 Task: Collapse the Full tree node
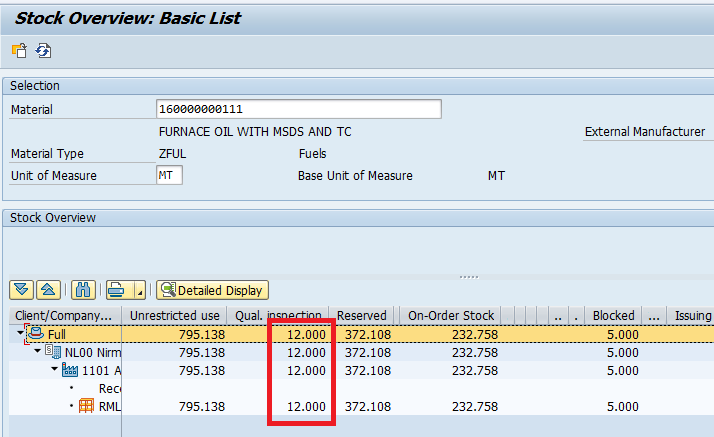tap(20, 333)
